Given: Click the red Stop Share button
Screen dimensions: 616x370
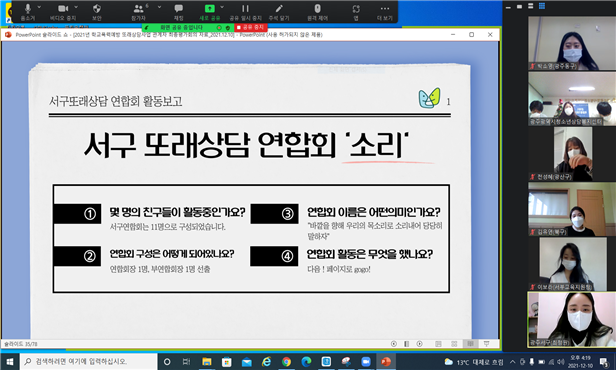Looking at the screenshot, I should [250, 27].
